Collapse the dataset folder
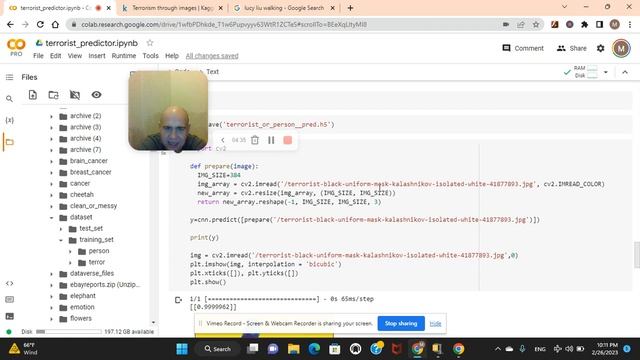The height and width of the screenshot is (360, 640). (x=51, y=218)
